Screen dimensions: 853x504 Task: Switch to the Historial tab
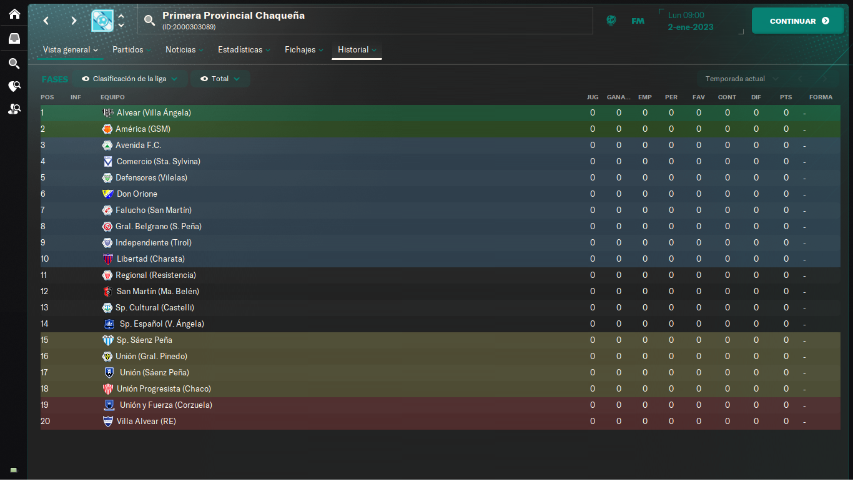(x=357, y=50)
